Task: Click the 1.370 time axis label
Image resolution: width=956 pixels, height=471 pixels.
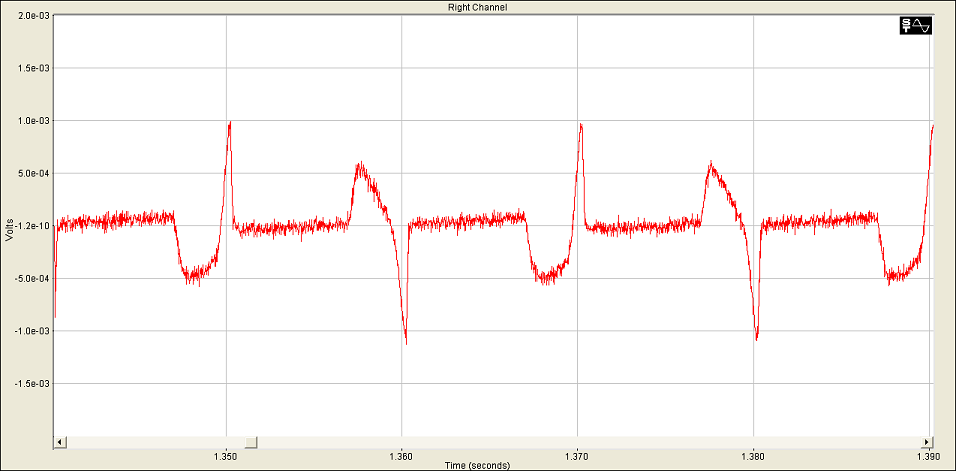Action: click(x=577, y=456)
